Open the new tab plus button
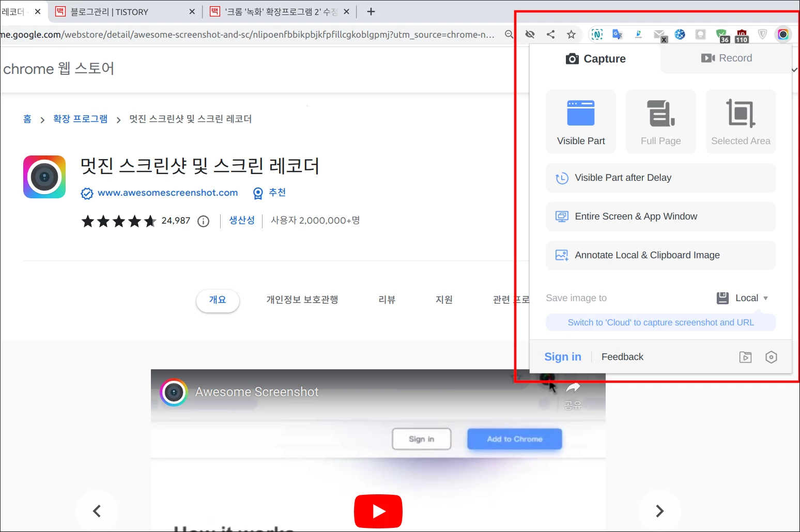 point(371,11)
